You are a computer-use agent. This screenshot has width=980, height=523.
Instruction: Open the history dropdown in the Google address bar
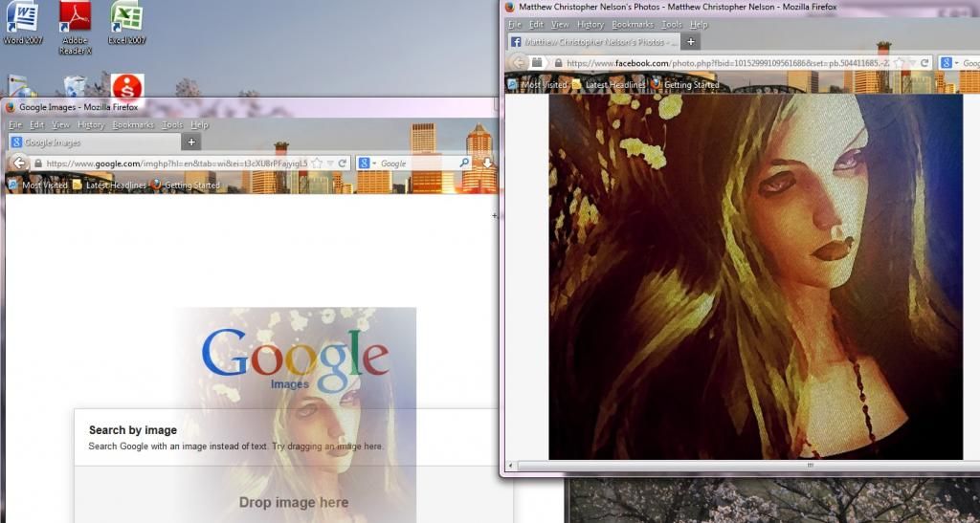click(330, 163)
